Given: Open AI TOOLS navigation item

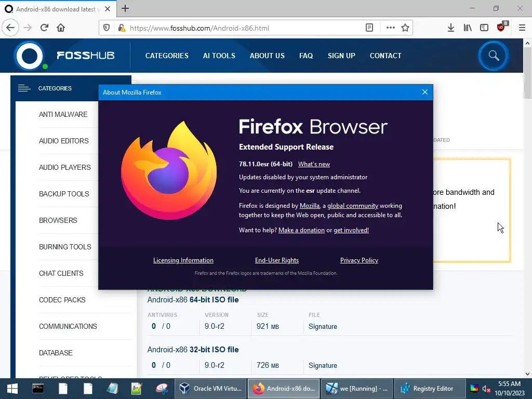Looking at the screenshot, I should (219, 56).
